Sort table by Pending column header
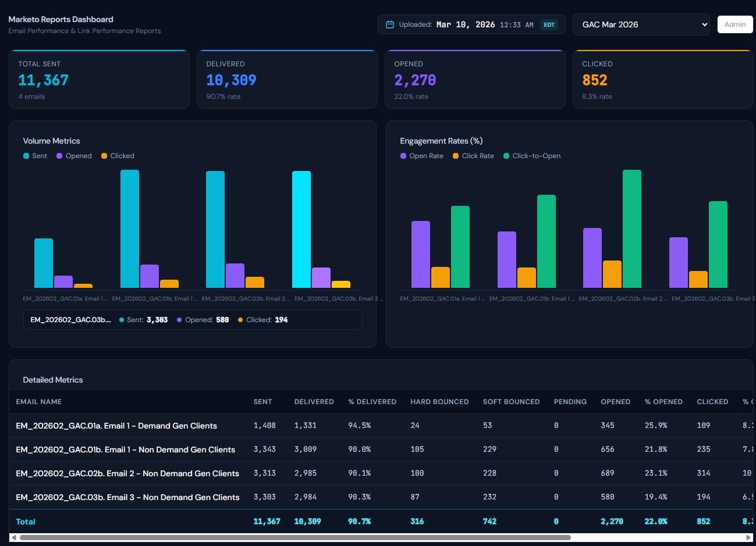This screenshot has width=756, height=546. coord(570,402)
